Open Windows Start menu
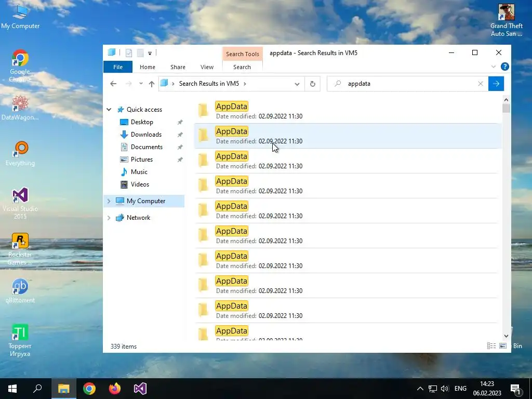This screenshot has width=532, height=399. 12,389
